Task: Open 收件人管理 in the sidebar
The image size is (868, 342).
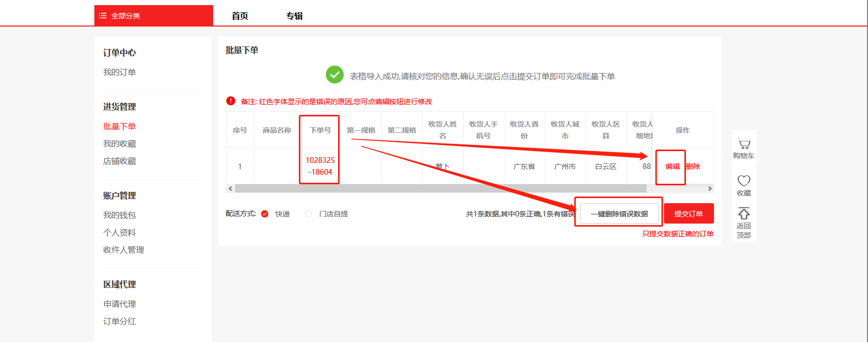Action: click(x=123, y=250)
